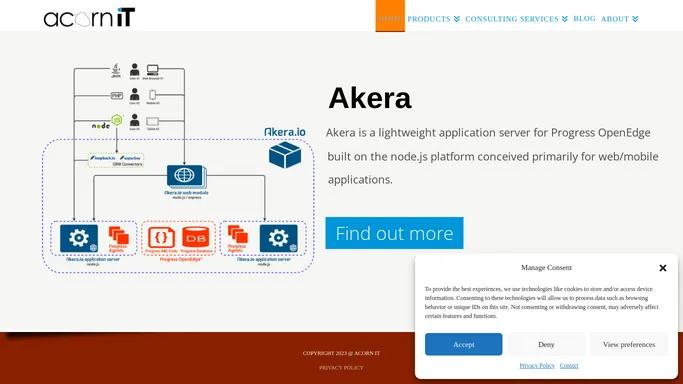Click the orange DB database icon
The height and width of the screenshot is (384, 683).
click(196, 238)
